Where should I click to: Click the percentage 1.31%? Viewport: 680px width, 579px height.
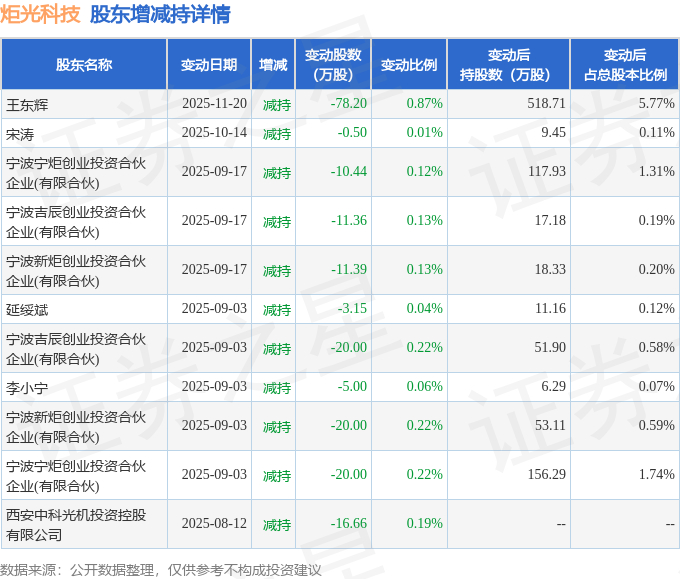click(656, 171)
